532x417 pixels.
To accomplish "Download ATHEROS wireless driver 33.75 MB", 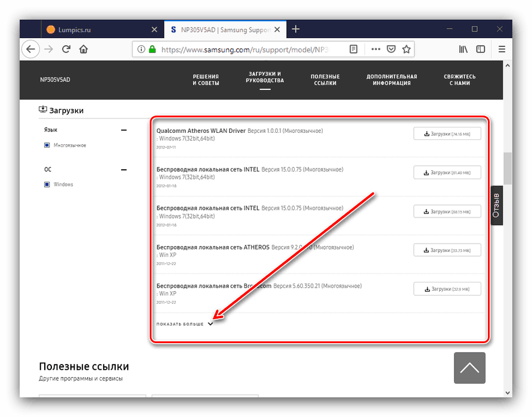I will [447, 250].
